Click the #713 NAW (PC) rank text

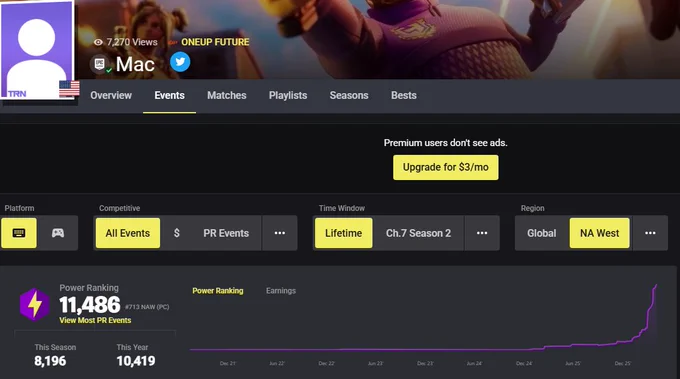coord(147,307)
